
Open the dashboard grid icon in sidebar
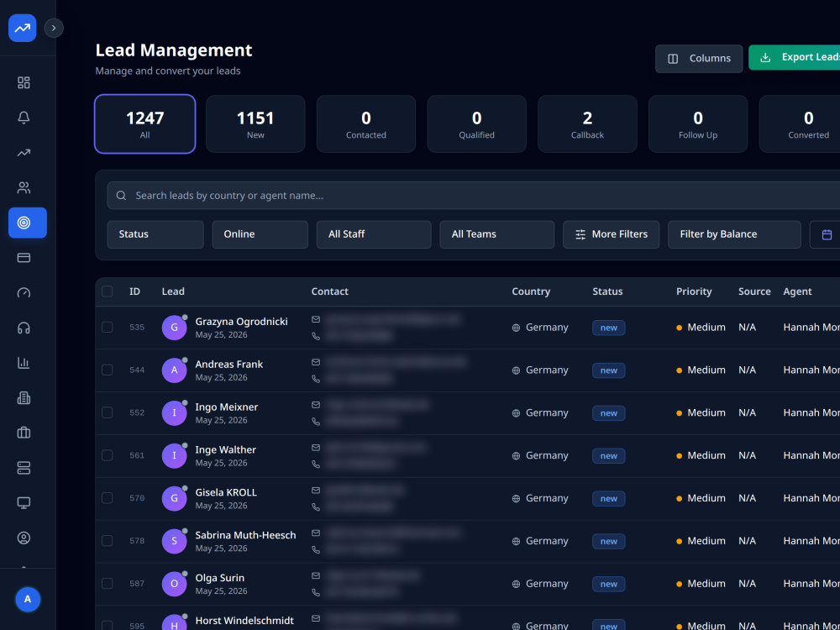[24, 82]
